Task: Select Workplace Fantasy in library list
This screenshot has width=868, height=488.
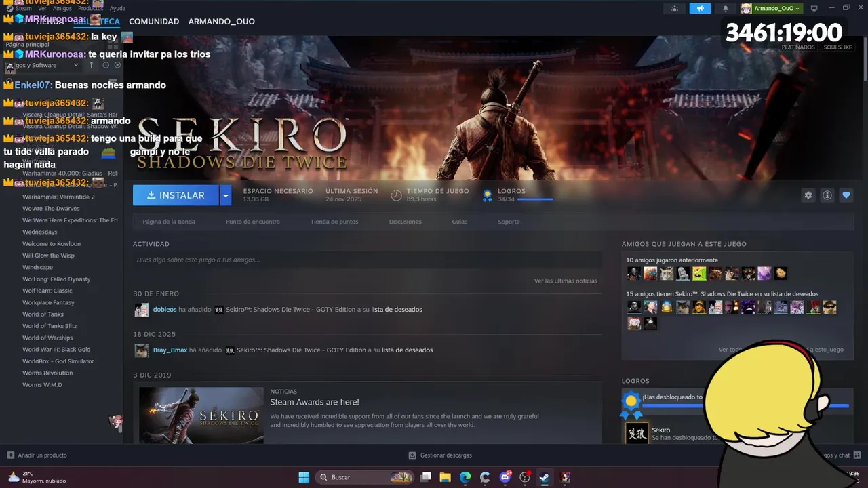Action: [48, 302]
